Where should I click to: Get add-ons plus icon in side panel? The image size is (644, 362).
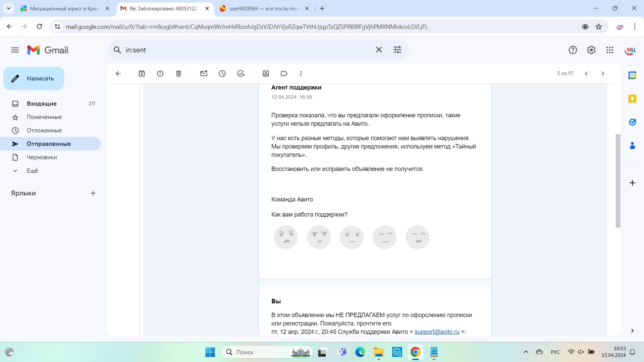point(632,183)
